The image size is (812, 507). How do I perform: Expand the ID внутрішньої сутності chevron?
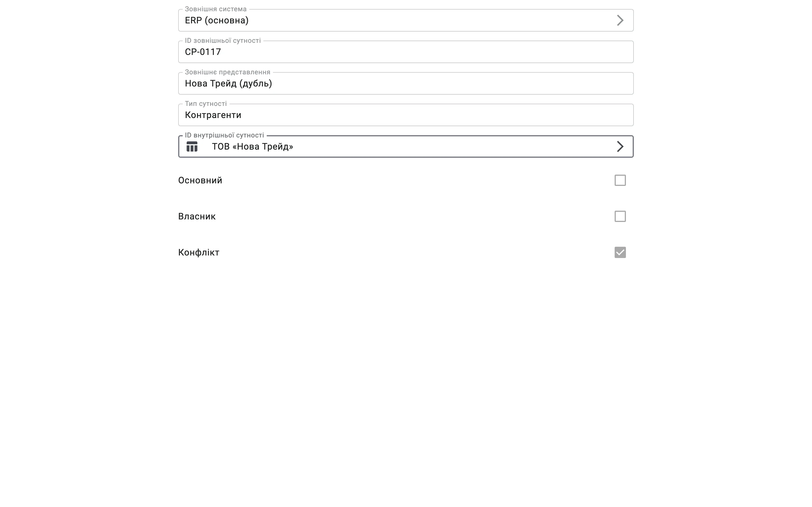pos(620,146)
